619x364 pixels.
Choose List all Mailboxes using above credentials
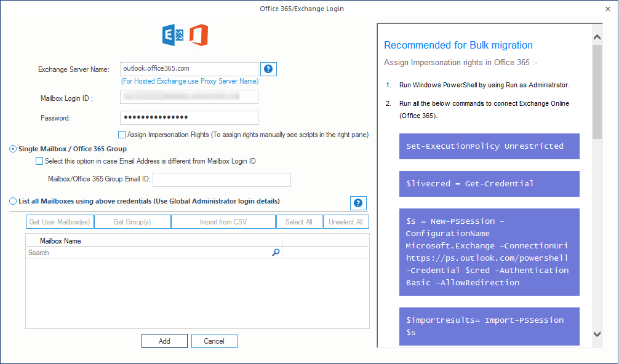pyautogui.click(x=14, y=201)
